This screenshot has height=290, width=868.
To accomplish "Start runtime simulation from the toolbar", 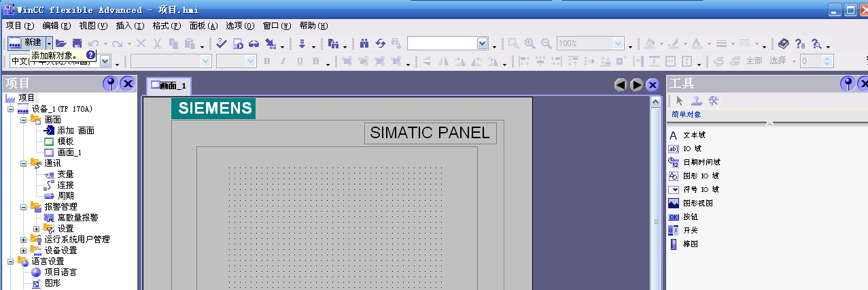I will [237, 44].
